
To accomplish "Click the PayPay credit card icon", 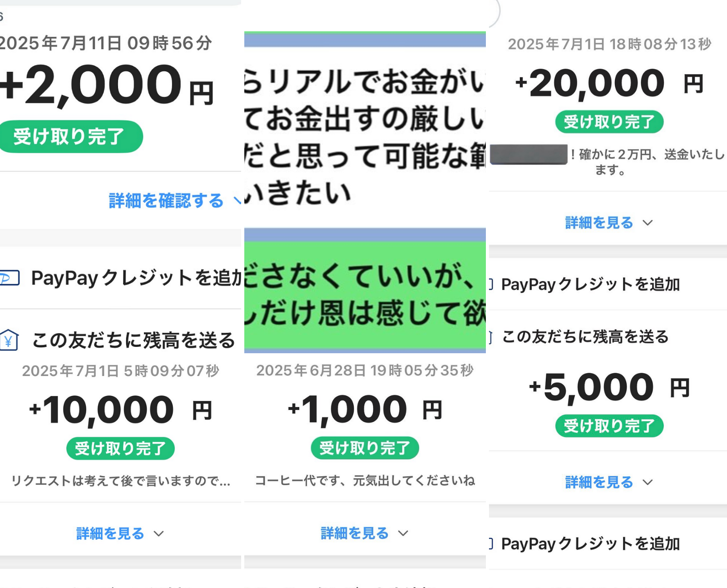I will 10,278.
